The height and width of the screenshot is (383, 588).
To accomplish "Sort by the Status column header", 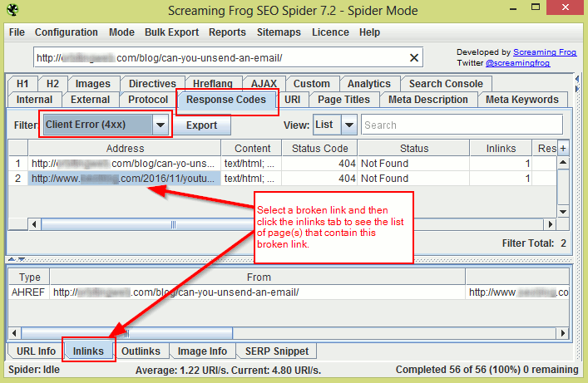I will [413, 149].
